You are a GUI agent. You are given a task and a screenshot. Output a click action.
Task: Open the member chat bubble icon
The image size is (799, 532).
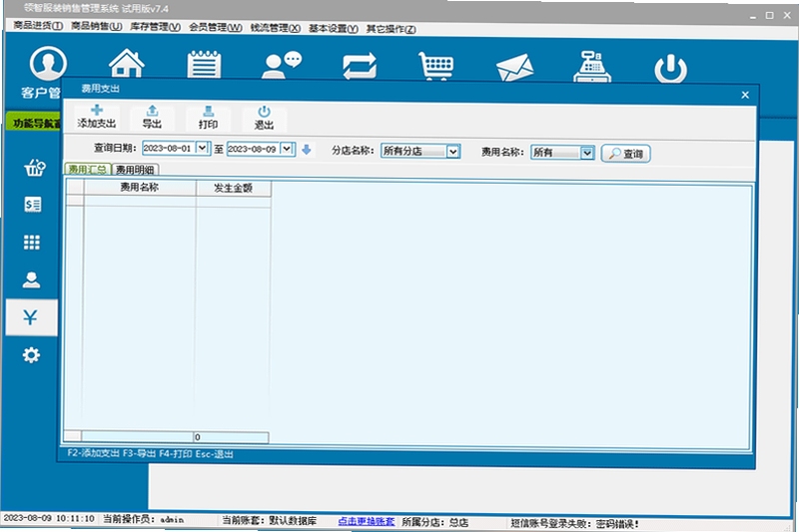coord(282,65)
